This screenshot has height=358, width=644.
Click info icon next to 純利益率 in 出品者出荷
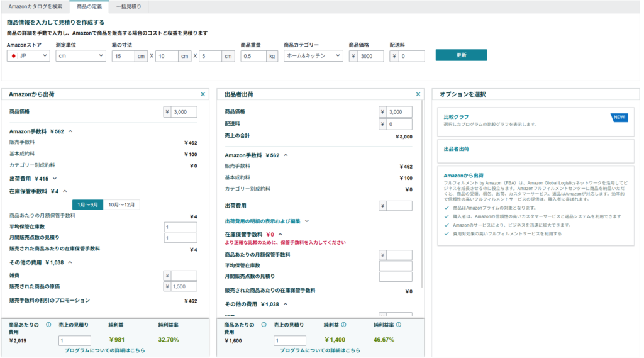tap(399, 325)
